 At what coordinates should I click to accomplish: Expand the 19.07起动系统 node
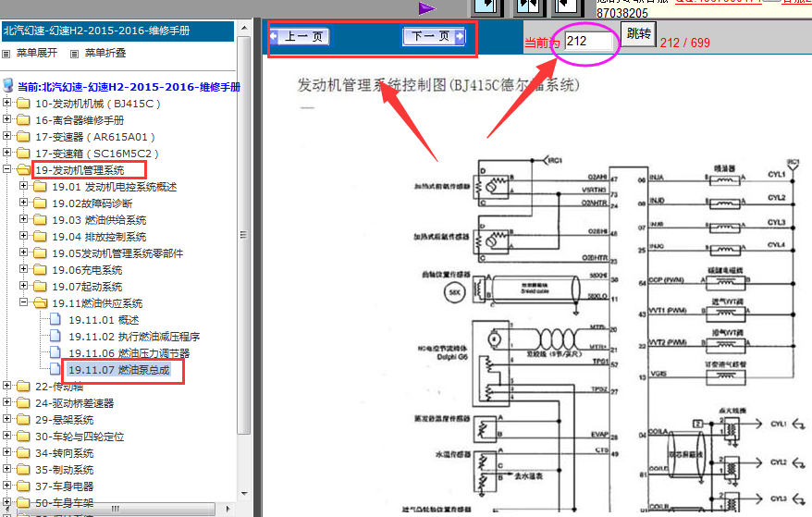(x=23, y=286)
